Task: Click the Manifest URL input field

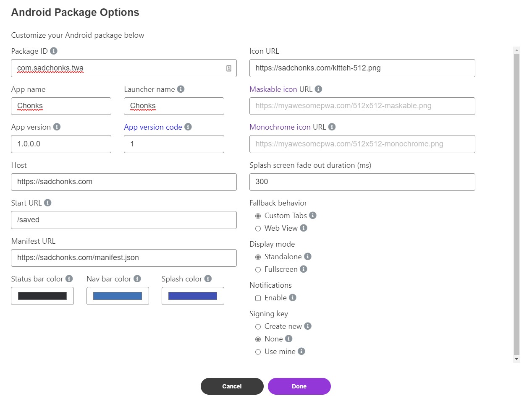Action: coord(124,258)
